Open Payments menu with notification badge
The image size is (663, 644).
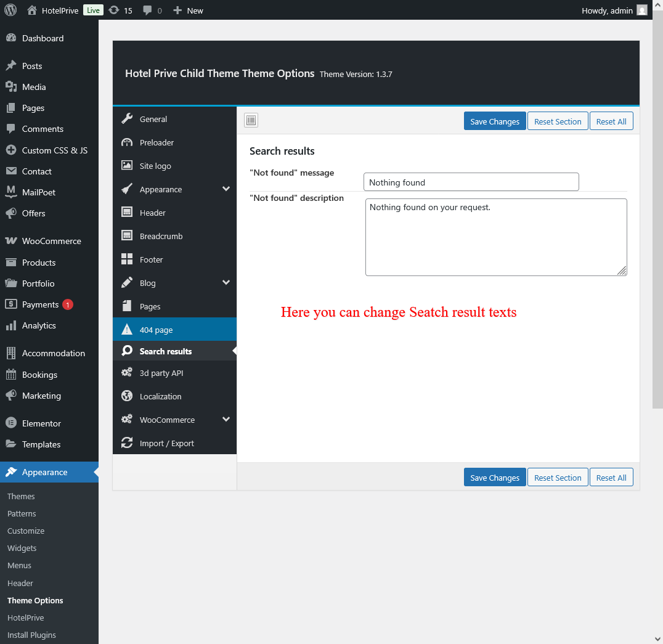40,304
